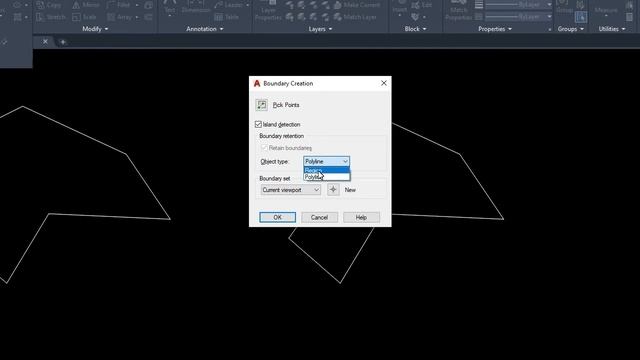Close the current drawing tab
This screenshot has height=360, width=640.
point(45,42)
